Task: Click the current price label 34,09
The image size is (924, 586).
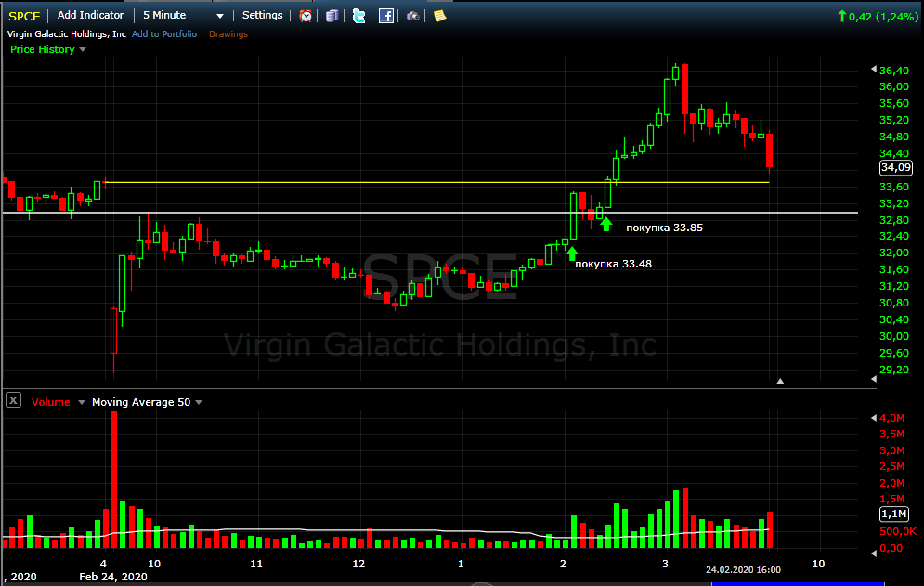Action: tap(896, 167)
